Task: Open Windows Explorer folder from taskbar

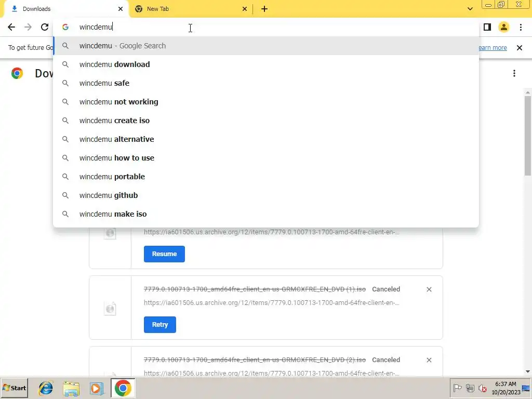Action: (x=71, y=388)
